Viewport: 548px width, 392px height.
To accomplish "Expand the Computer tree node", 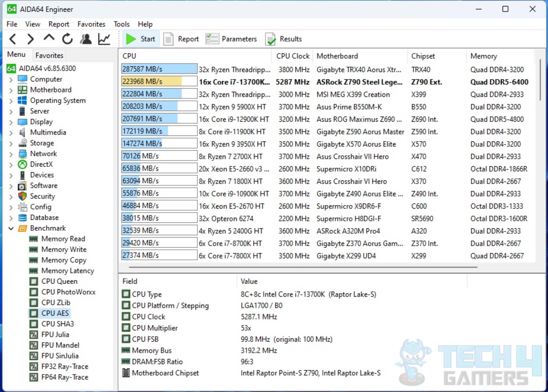I will click(x=11, y=79).
